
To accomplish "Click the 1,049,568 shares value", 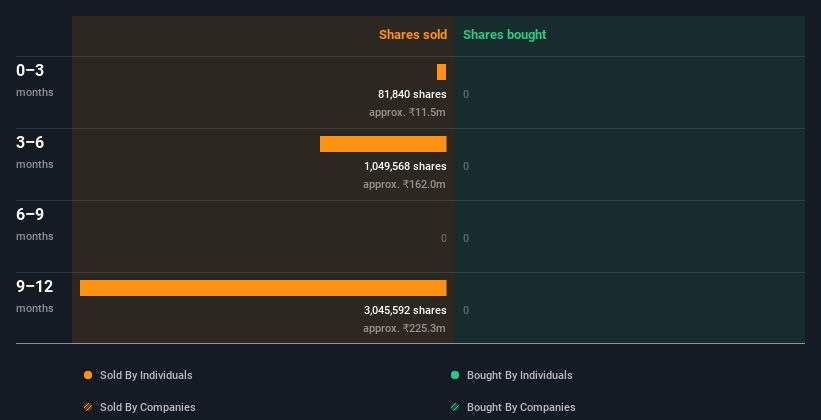I will click(405, 167).
